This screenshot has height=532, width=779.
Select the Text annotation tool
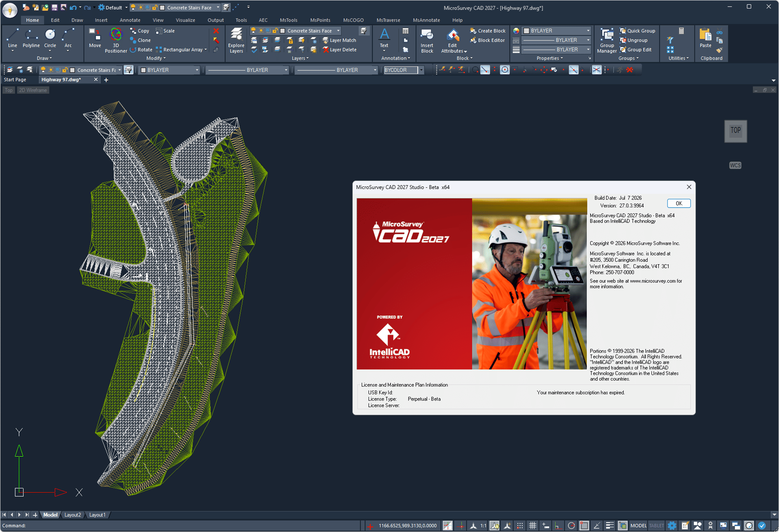pyautogui.click(x=384, y=39)
